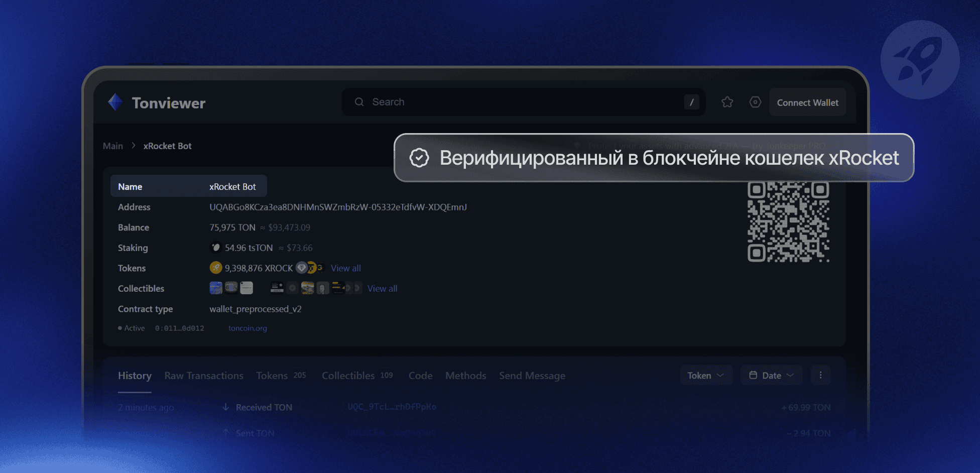This screenshot has width=980, height=473.
Task: Click the search magnifier icon
Action: point(359,102)
